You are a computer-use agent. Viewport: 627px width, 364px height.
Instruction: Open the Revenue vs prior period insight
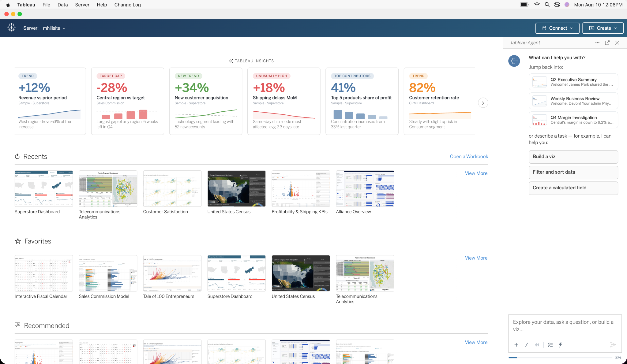(50, 101)
